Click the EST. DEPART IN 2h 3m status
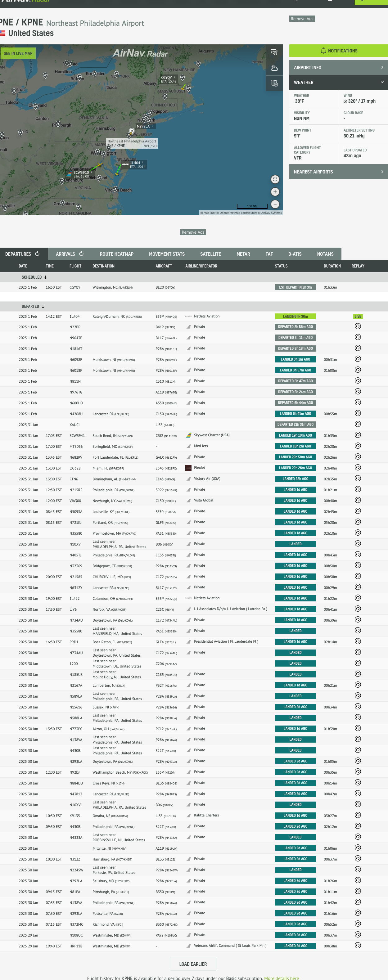 coord(296,287)
